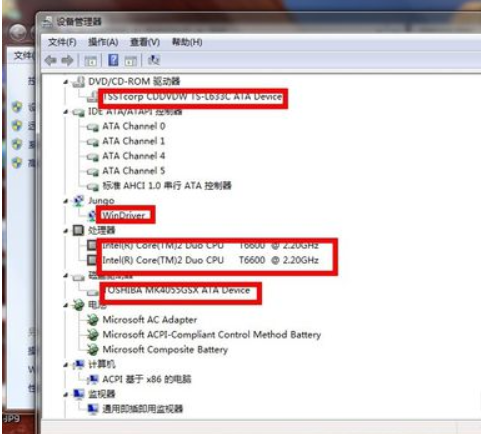Collapse the 监视器 category
This screenshot has width=481, height=434.
(66, 394)
